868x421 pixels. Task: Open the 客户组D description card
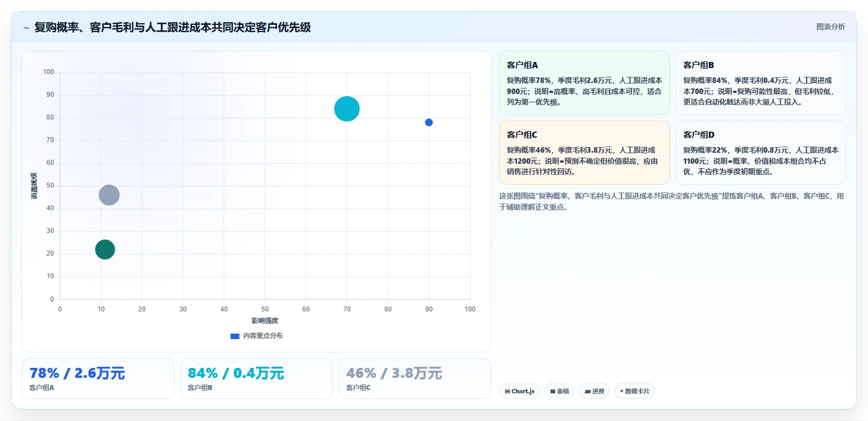pos(761,153)
